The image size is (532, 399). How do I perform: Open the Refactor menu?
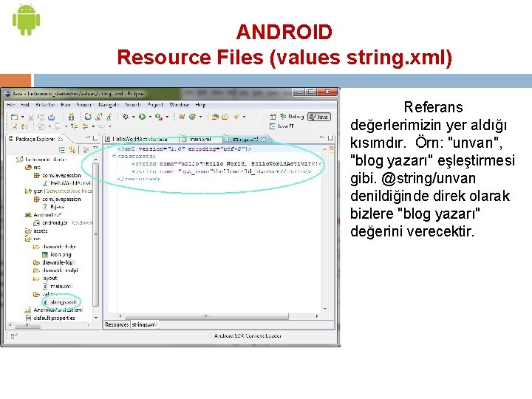tap(45, 105)
